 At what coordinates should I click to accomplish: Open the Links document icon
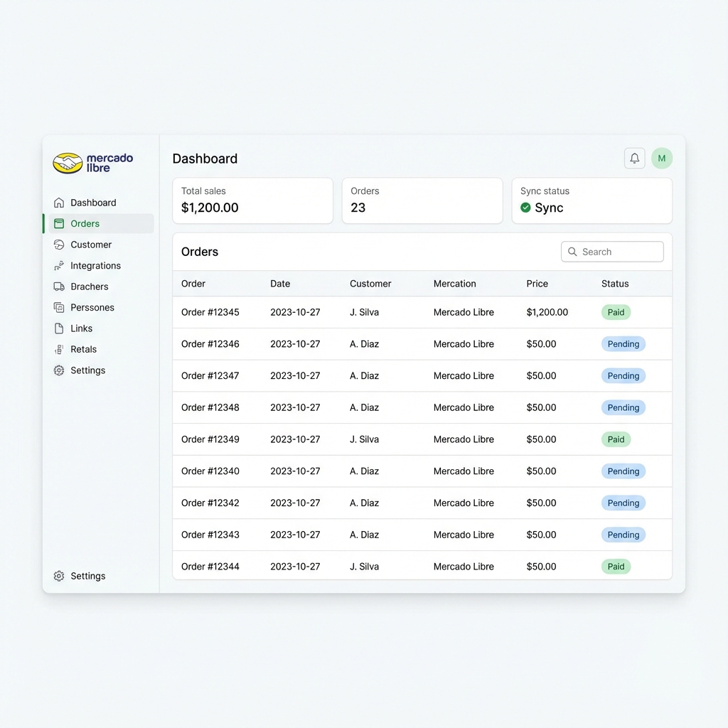pyautogui.click(x=59, y=328)
